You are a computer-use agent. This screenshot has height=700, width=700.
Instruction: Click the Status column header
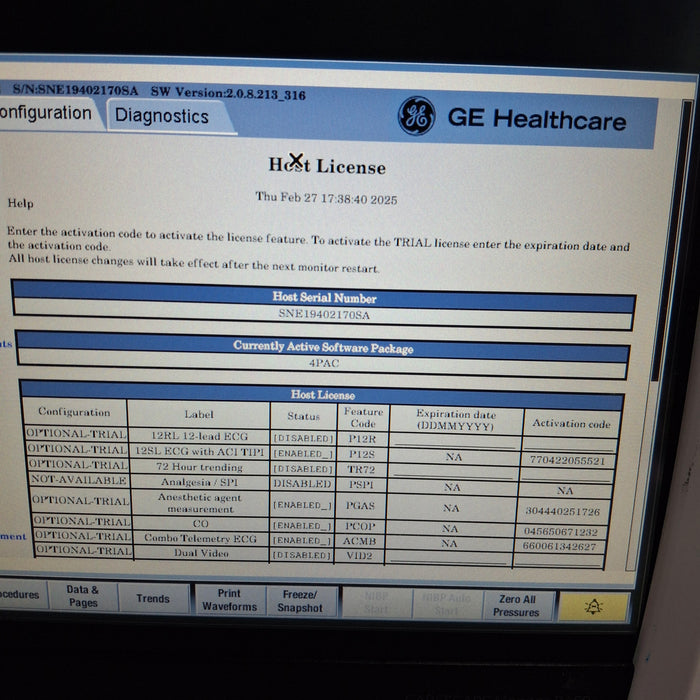coord(304,416)
